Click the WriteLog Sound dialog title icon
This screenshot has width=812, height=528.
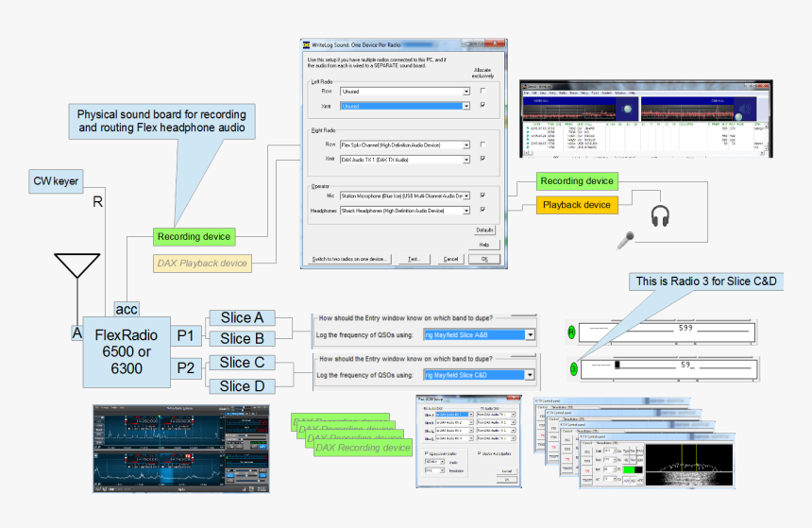(x=307, y=45)
